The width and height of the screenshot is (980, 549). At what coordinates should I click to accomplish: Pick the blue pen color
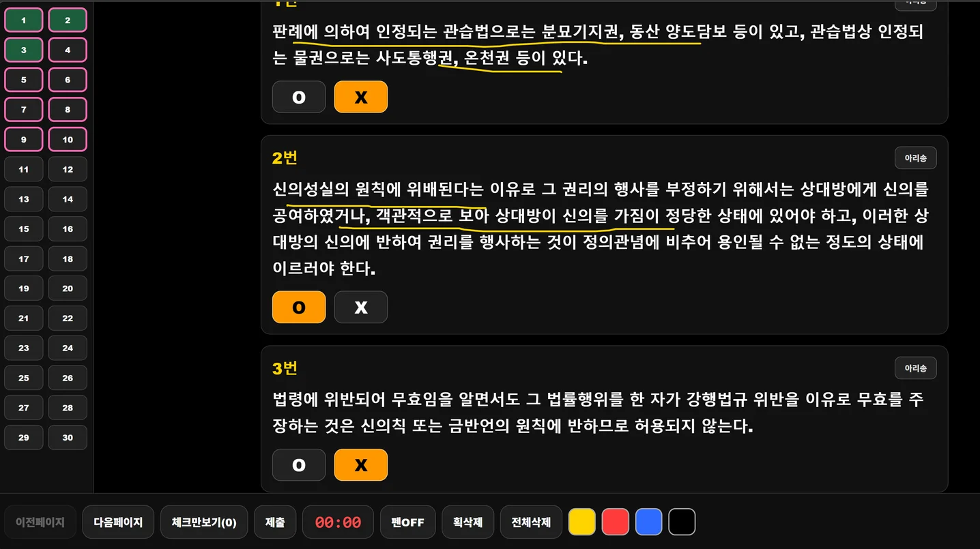pos(649,522)
